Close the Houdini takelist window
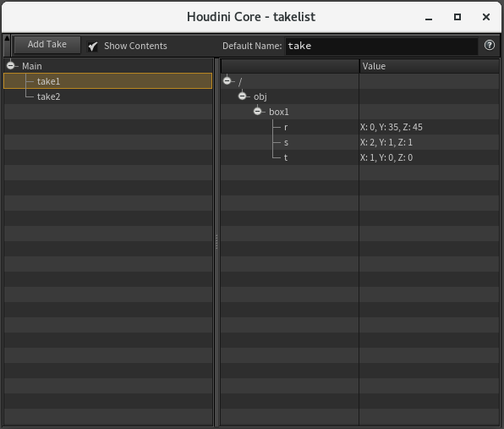The width and height of the screenshot is (504, 429). (x=486, y=17)
